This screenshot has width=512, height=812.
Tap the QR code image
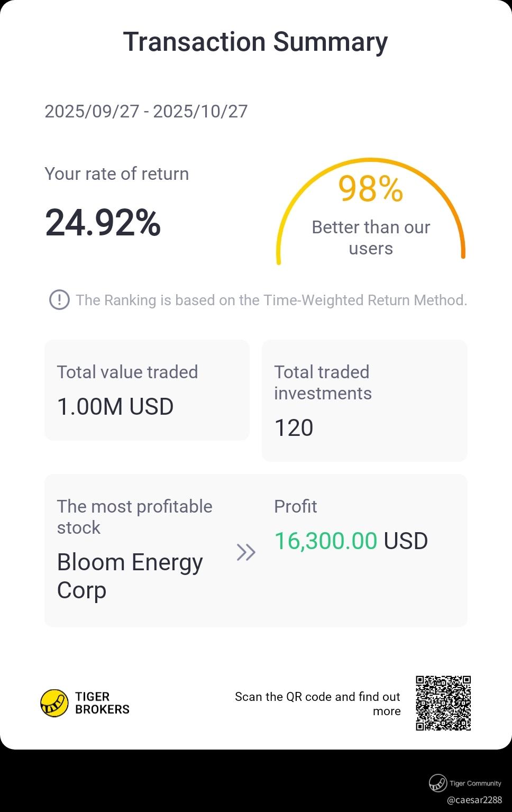coord(443,703)
